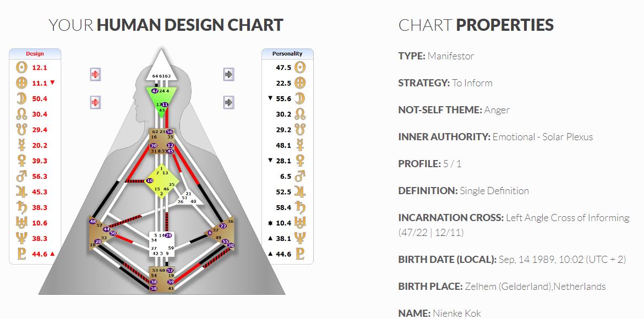Click the yellow G center diamond
Image resolution: width=644 pixels, height=319 pixels.
click(x=161, y=182)
